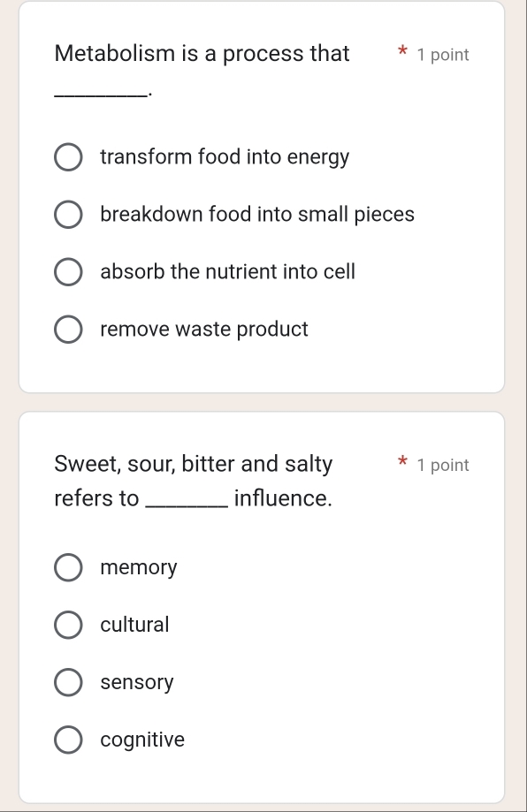Select 'sensory' influence answer

(68, 681)
